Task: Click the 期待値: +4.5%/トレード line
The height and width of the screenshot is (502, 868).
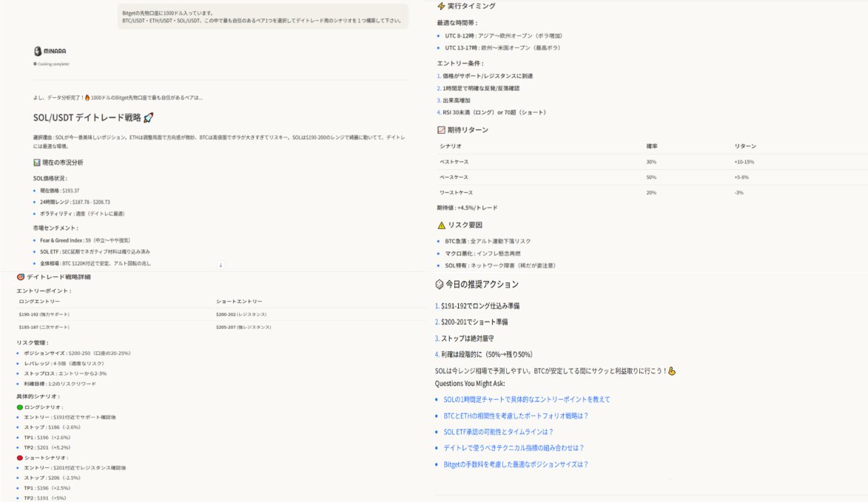Action: point(467,208)
